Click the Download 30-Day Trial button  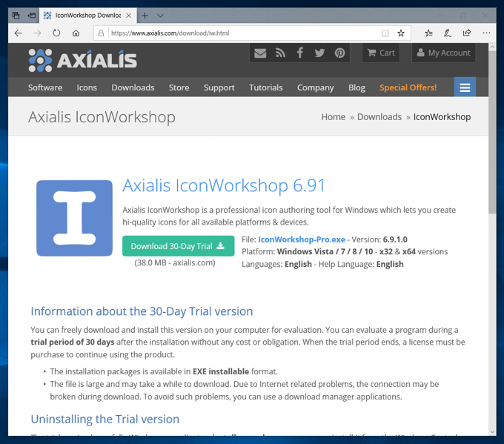[x=179, y=246]
